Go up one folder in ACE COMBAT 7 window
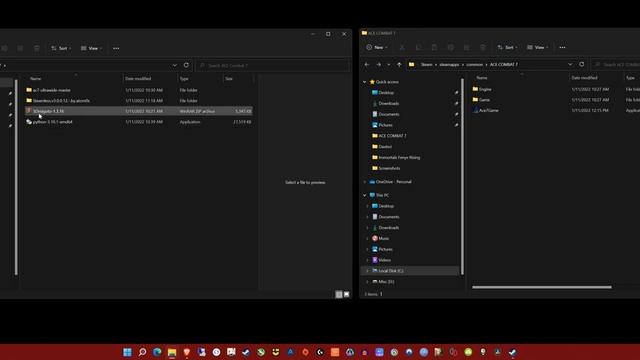This screenshot has height=360, width=640. pyautogui.click(x=399, y=64)
